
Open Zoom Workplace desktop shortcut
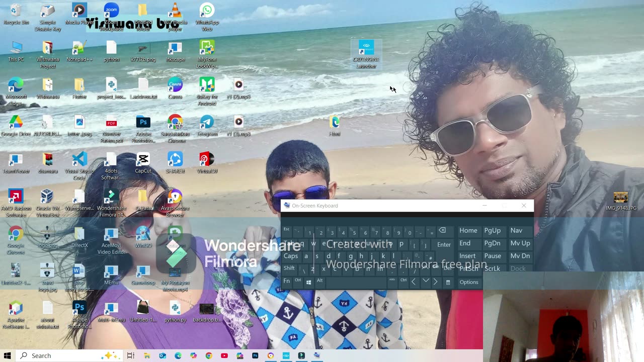coord(111,17)
